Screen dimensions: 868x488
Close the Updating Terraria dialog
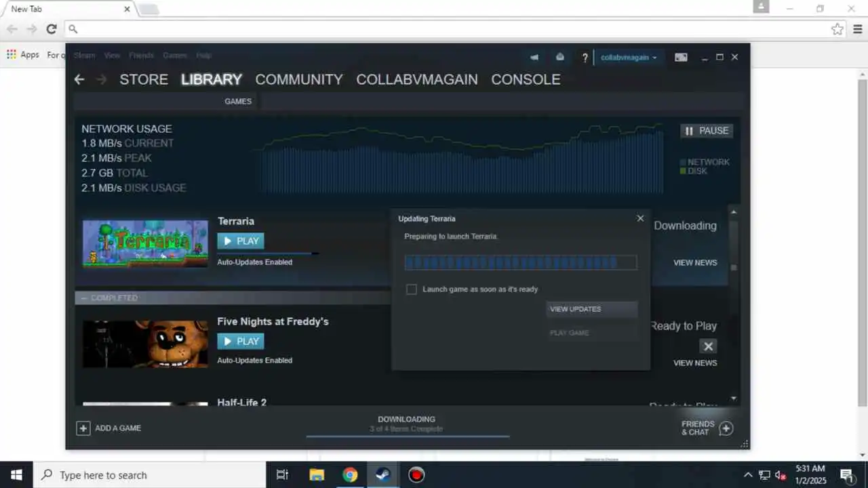coord(640,218)
